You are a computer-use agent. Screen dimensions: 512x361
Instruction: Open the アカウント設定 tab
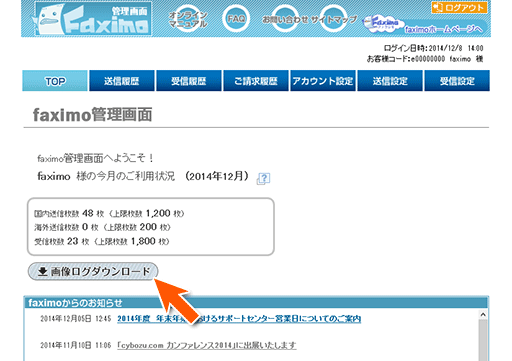(323, 81)
